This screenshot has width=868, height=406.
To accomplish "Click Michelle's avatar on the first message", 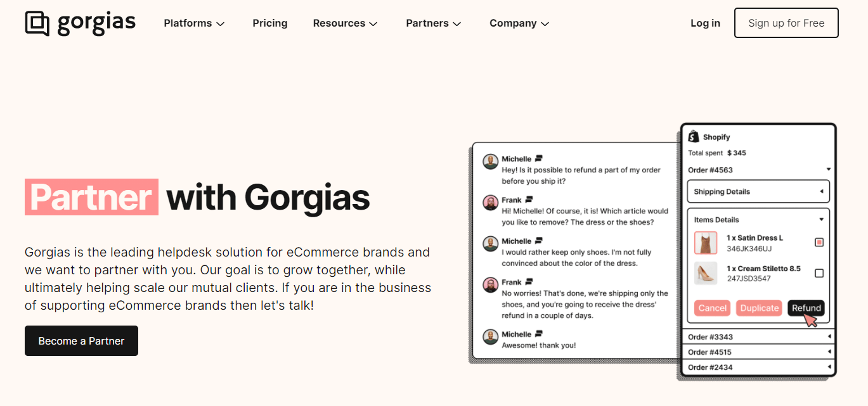I will pyautogui.click(x=490, y=162).
